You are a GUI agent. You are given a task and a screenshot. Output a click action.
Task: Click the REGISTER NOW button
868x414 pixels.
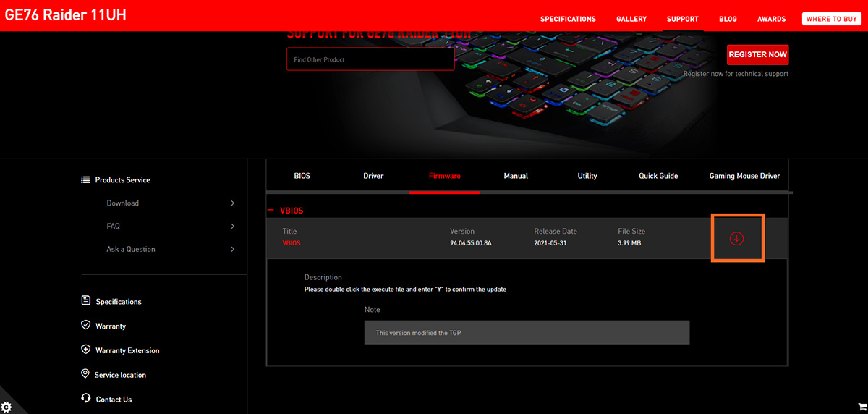[x=757, y=54]
